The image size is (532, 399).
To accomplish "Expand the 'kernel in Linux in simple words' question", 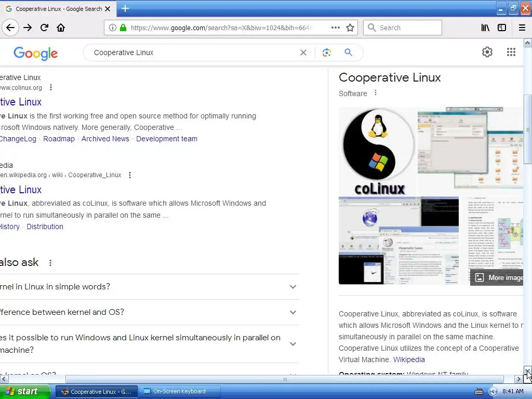I will [149, 287].
